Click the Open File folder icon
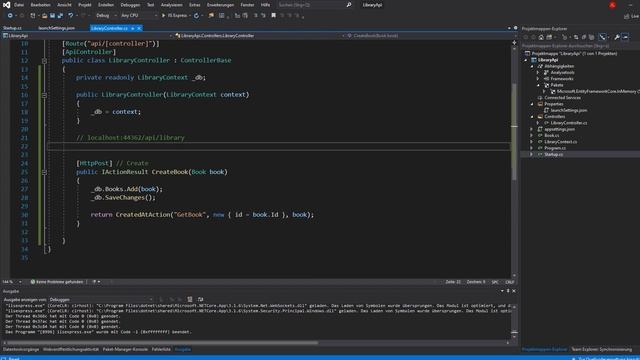Screen dimensions: 640x360 tap(44, 16)
